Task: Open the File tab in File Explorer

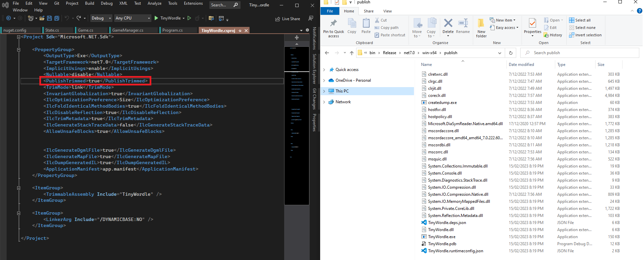Action: pos(330,11)
